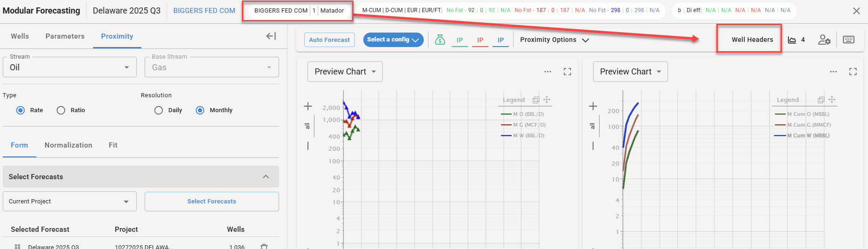Collapse the Select Forecasts section
Image resolution: width=868 pixels, height=249 pixels.
click(x=266, y=177)
